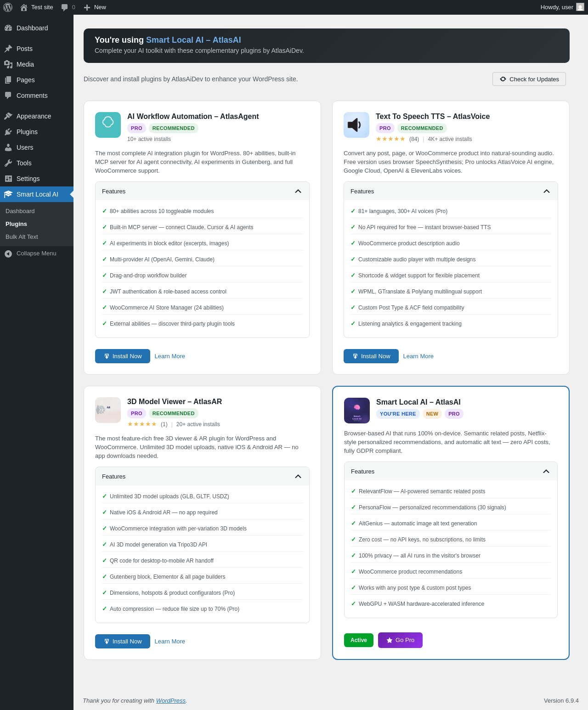Open Learn More for AtlasAR
Screen dimensions: 588x710
coord(170,642)
